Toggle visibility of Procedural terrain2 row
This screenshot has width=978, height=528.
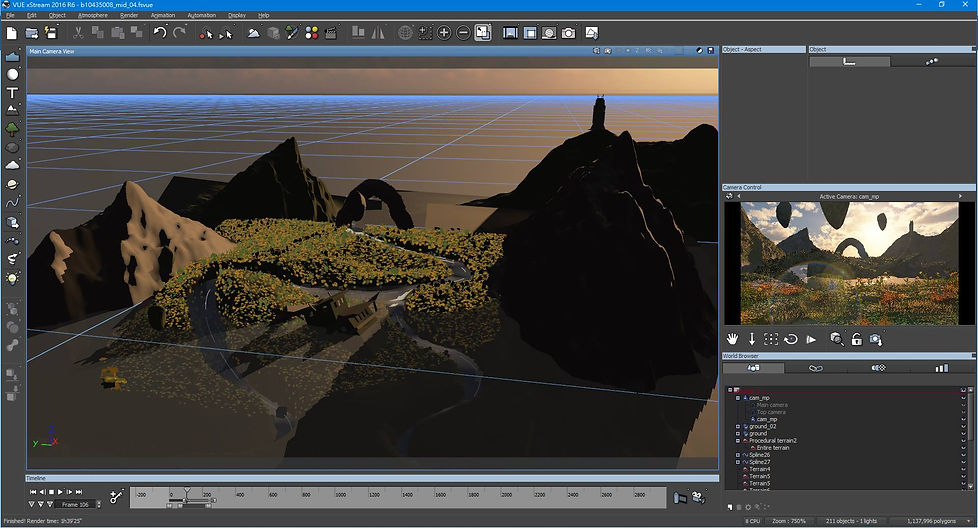click(x=963, y=441)
